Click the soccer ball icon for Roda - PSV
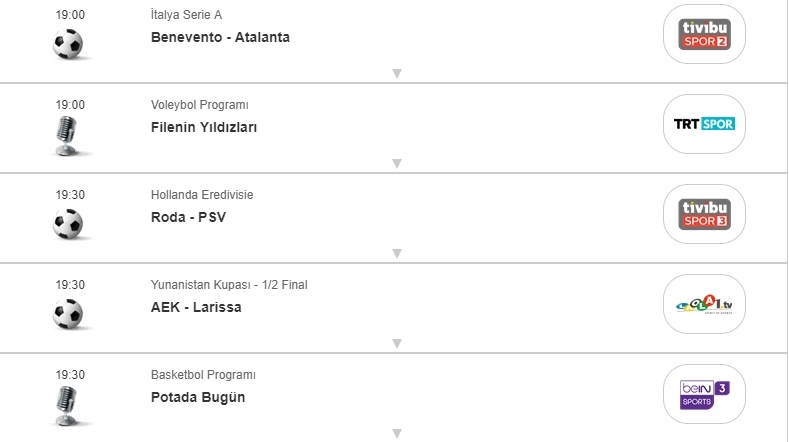The height and width of the screenshot is (442, 789). click(68, 223)
